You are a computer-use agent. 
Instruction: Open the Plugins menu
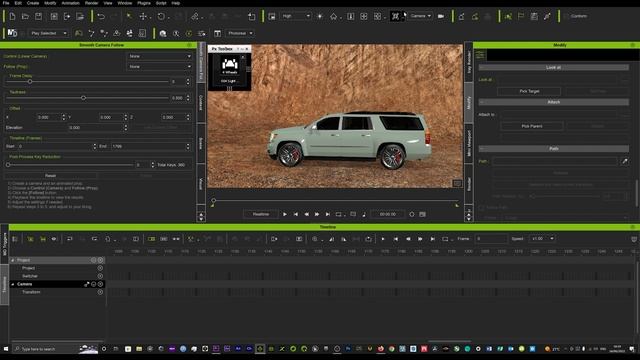pos(144,3)
